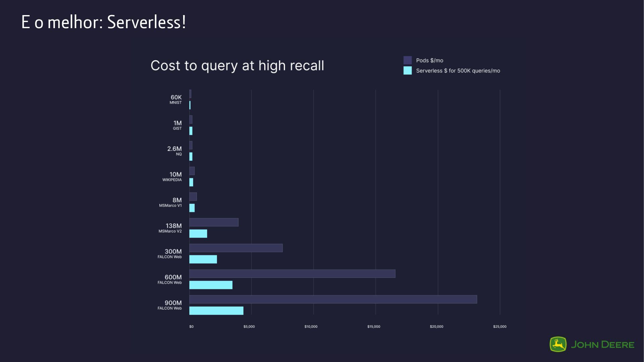Click the '10M WIKIPEDIA' axis label

[172, 176]
